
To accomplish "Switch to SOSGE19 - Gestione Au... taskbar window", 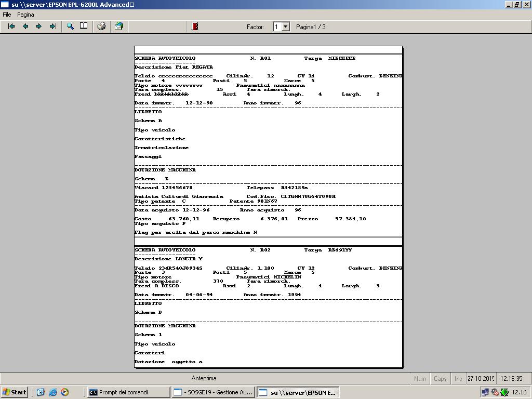I will tap(214, 392).
